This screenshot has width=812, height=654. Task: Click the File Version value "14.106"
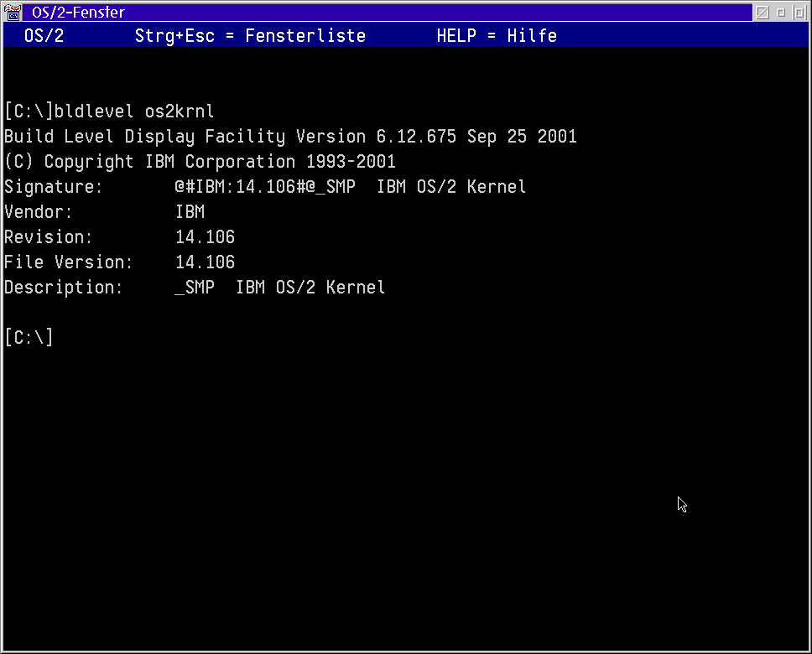pos(205,262)
